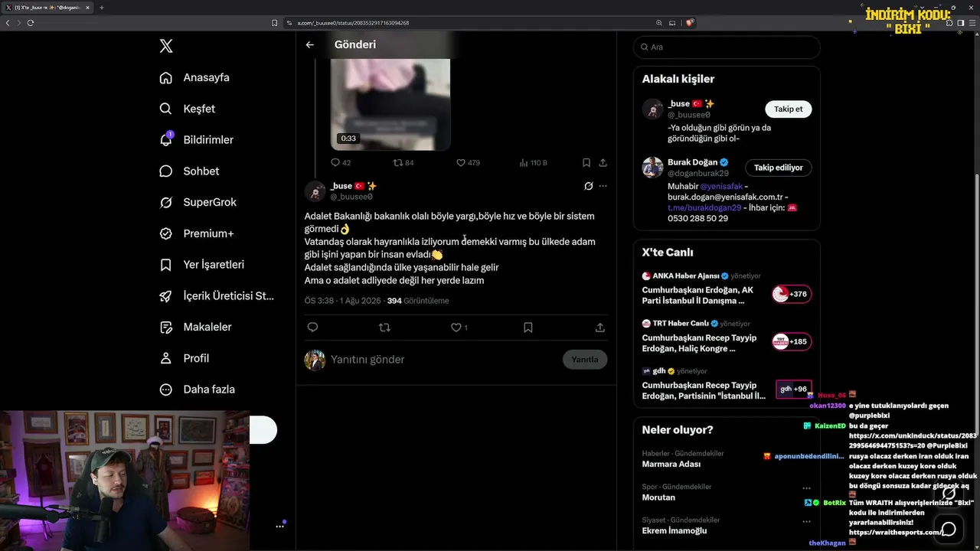
Task: Click the Bildirimler bell icon
Action: coord(165,140)
